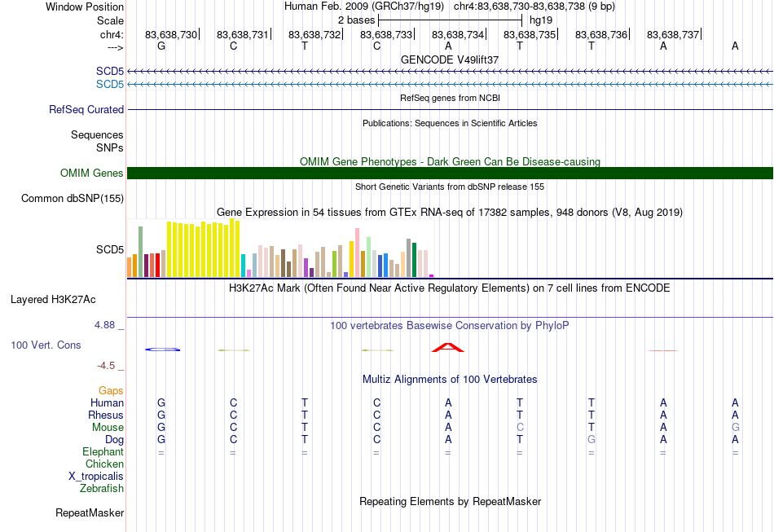Click the GENCODE V49lift37 track title
Screen dimensions: 774x532
pos(450,59)
